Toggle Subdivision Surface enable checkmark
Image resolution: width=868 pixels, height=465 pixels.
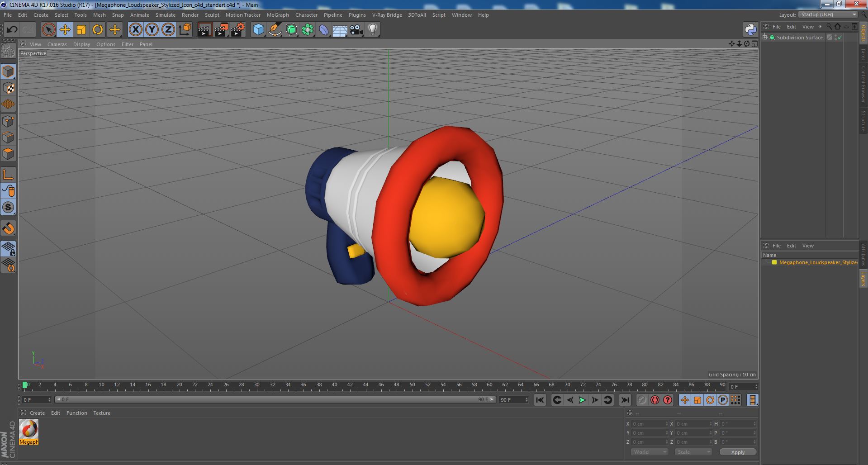(x=840, y=38)
